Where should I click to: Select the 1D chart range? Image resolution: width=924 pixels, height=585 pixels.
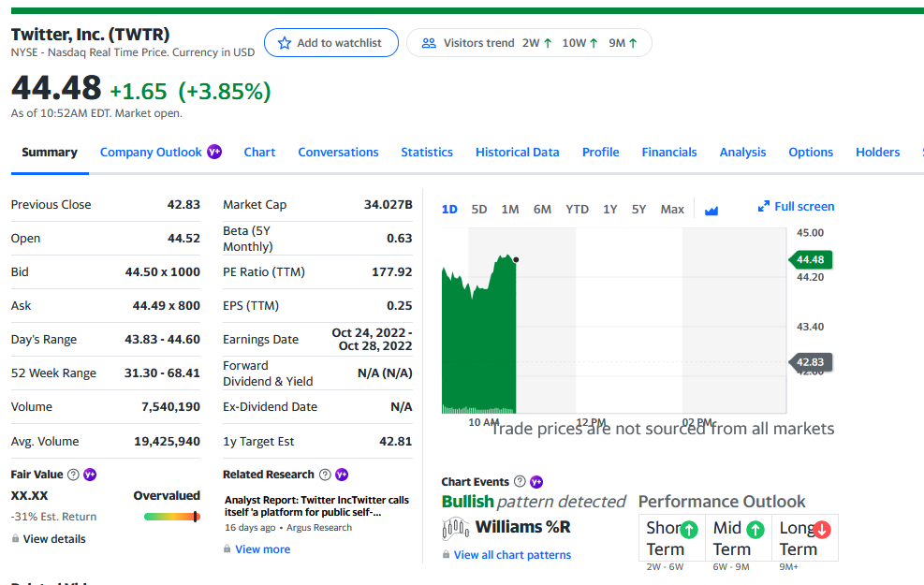coord(449,209)
